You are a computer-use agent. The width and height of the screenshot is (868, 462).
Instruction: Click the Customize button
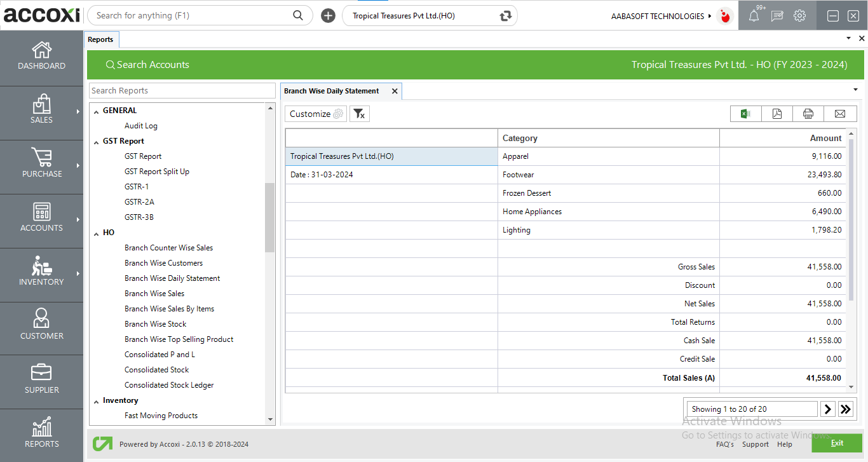[315, 114]
